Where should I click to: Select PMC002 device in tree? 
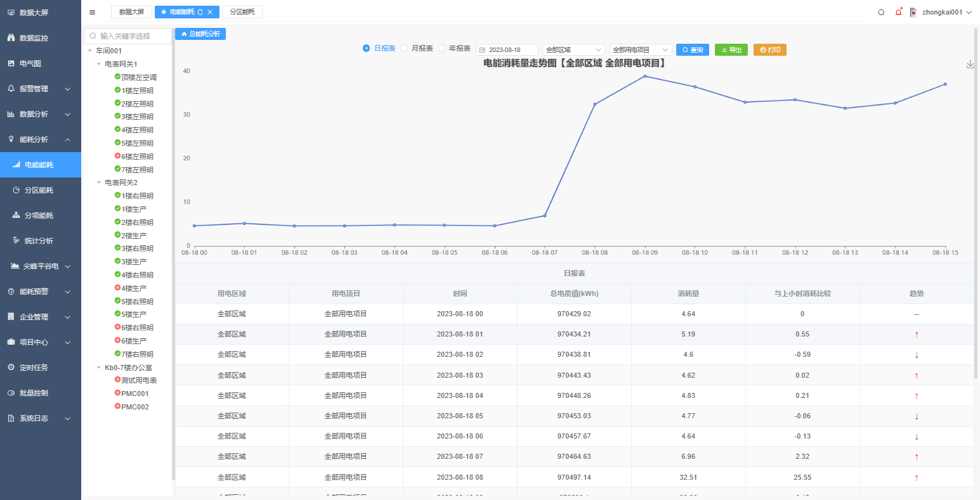[135, 407]
